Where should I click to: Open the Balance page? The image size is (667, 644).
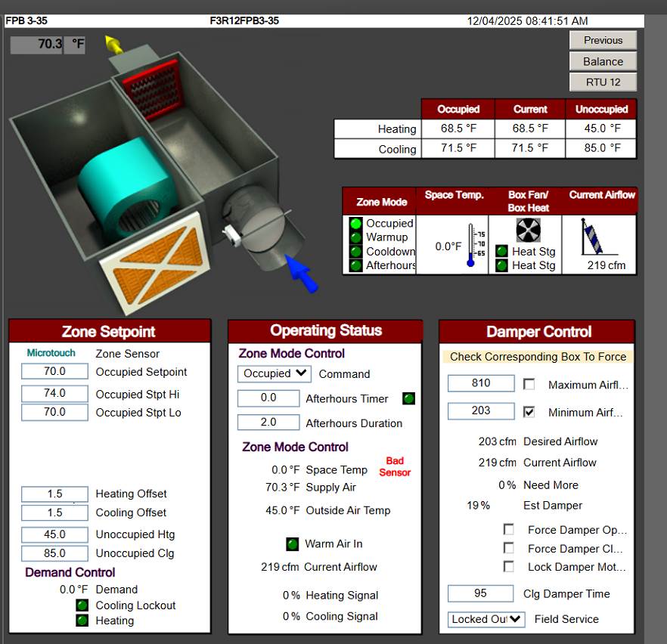603,61
